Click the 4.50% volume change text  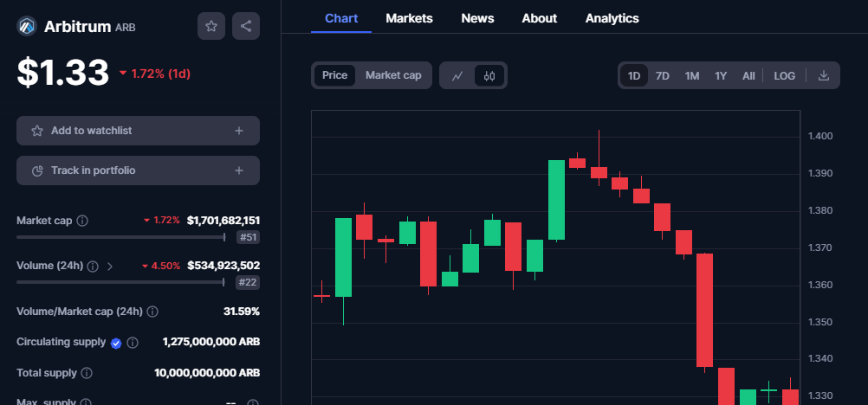click(x=165, y=267)
